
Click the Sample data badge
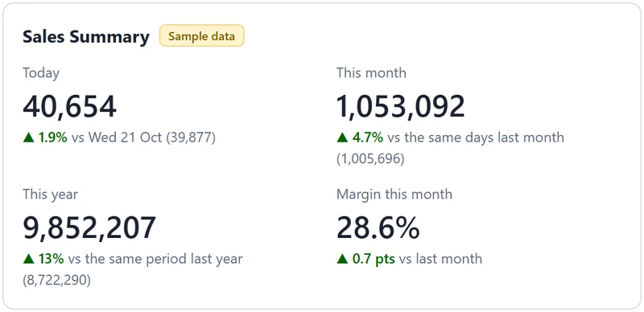[x=202, y=35]
